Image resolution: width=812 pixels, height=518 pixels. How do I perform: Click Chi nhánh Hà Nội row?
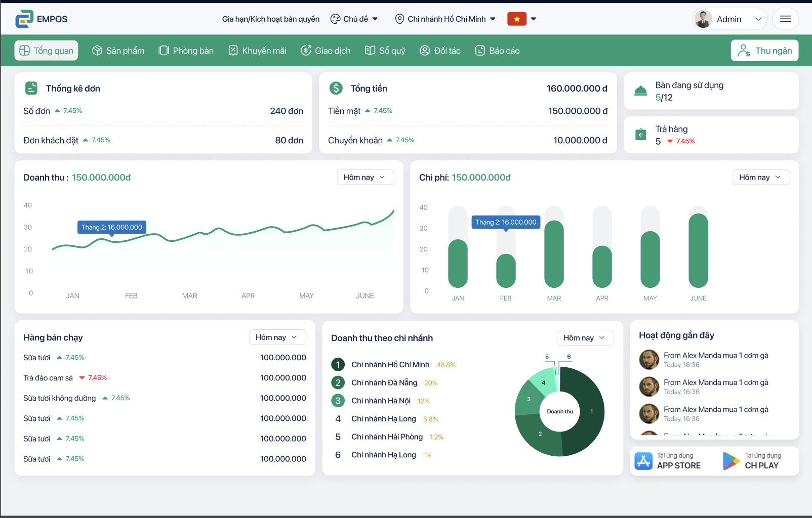[381, 401]
